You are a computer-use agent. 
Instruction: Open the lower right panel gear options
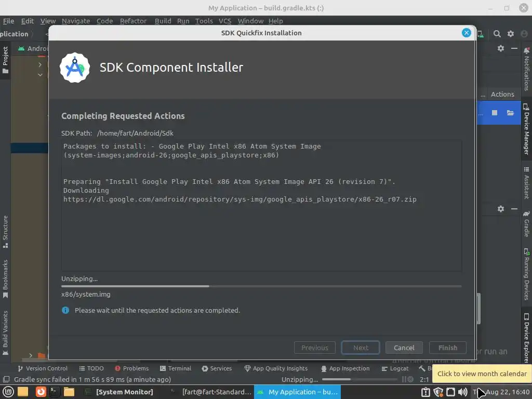(x=500, y=209)
